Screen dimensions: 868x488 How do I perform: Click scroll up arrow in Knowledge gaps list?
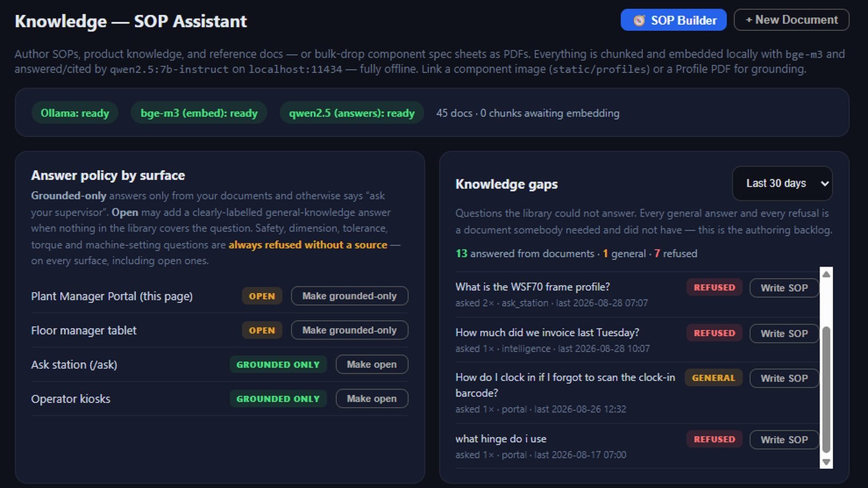click(x=826, y=274)
